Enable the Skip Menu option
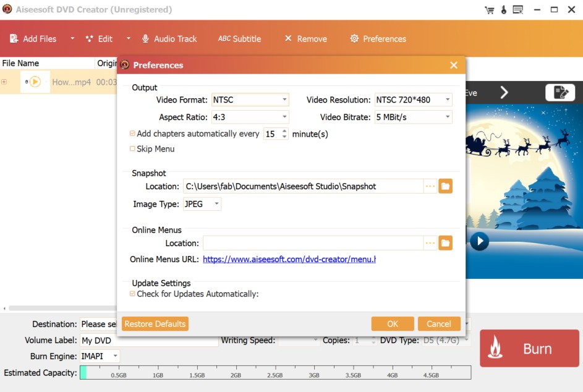The height and width of the screenshot is (392, 583). point(132,149)
